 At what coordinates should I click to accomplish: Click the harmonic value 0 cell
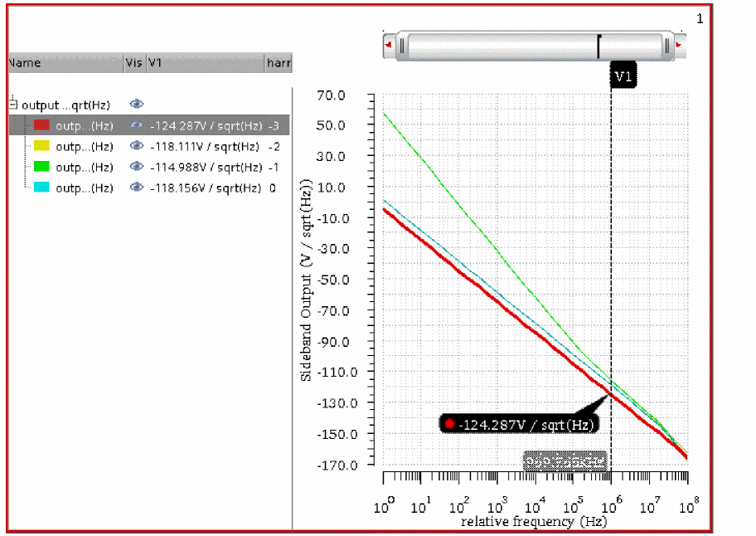(x=273, y=188)
